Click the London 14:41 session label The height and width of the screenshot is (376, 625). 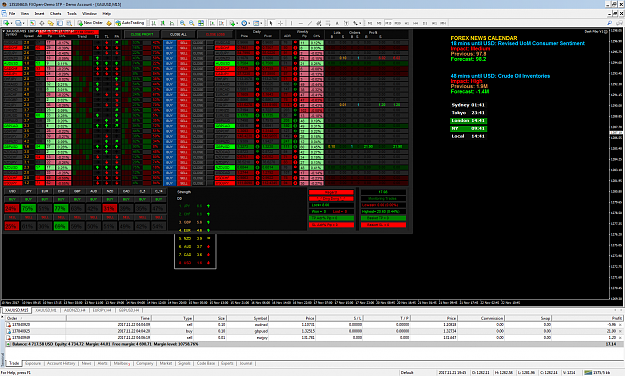coord(469,121)
